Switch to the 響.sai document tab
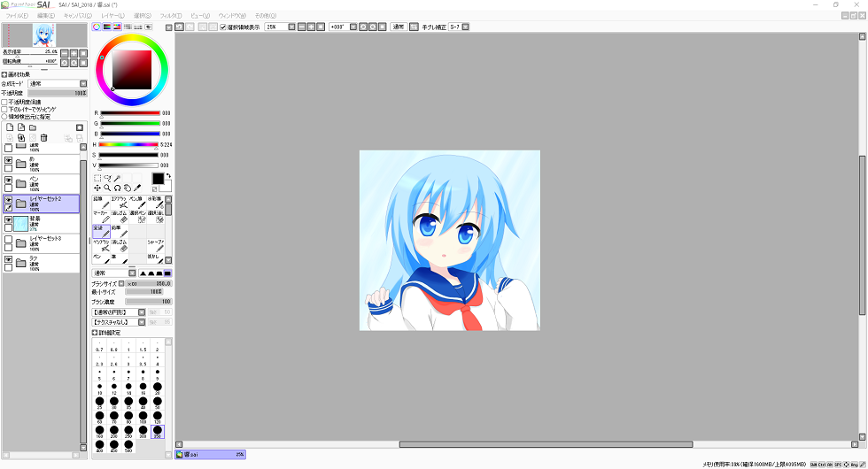Screen dimensions: 868x469 pos(211,455)
